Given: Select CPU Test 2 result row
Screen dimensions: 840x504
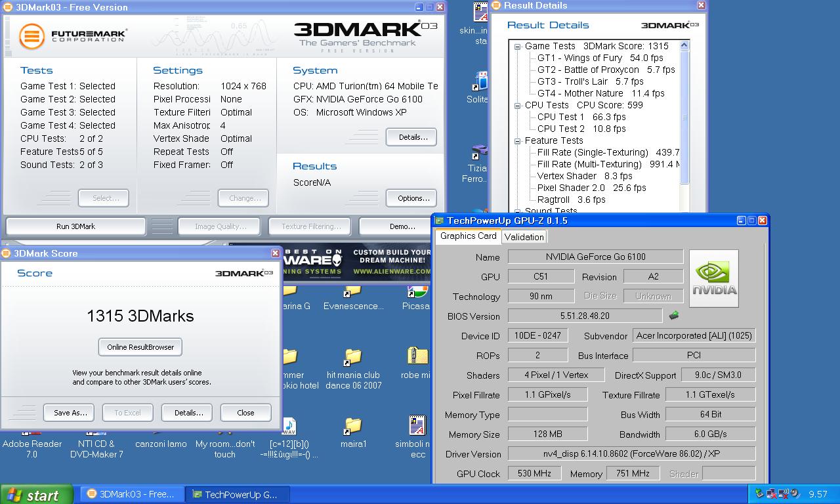Looking at the screenshot, I should coord(581,129).
